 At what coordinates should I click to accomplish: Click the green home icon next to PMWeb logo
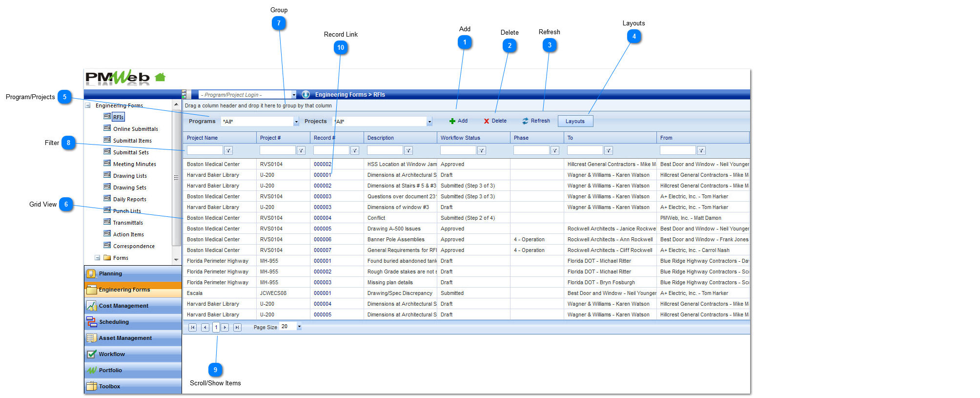160,77
